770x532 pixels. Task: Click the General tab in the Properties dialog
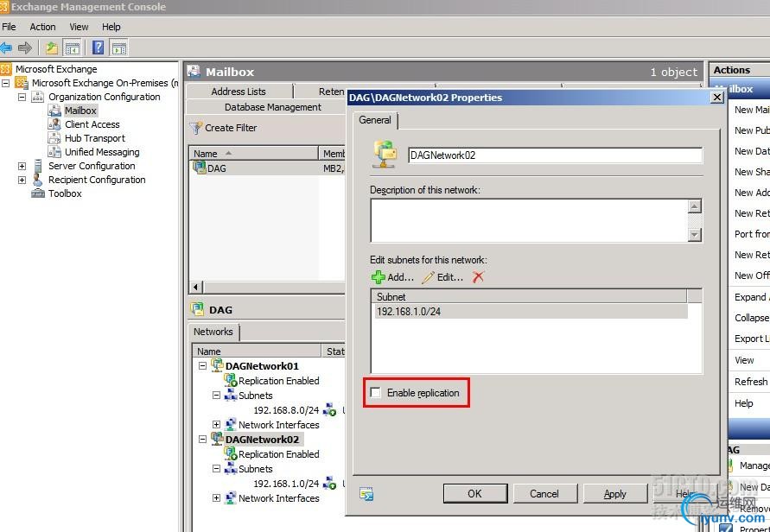pos(375,120)
